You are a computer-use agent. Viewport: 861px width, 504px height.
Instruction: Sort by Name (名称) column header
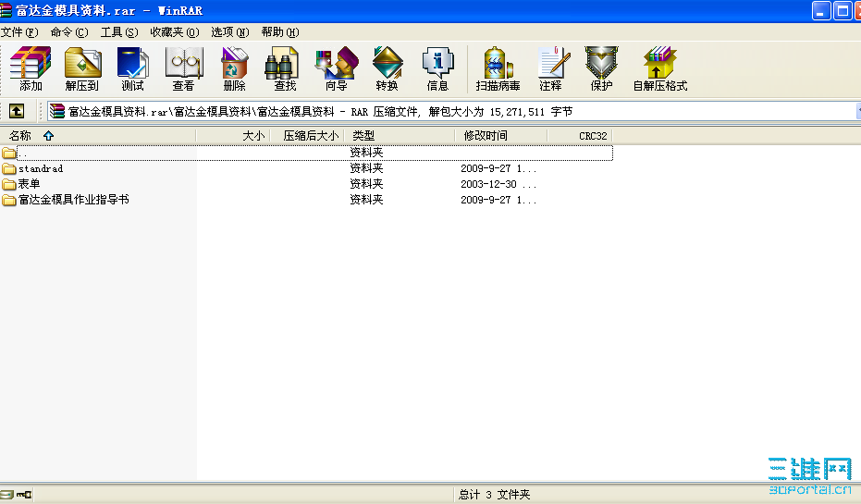tap(98, 136)
